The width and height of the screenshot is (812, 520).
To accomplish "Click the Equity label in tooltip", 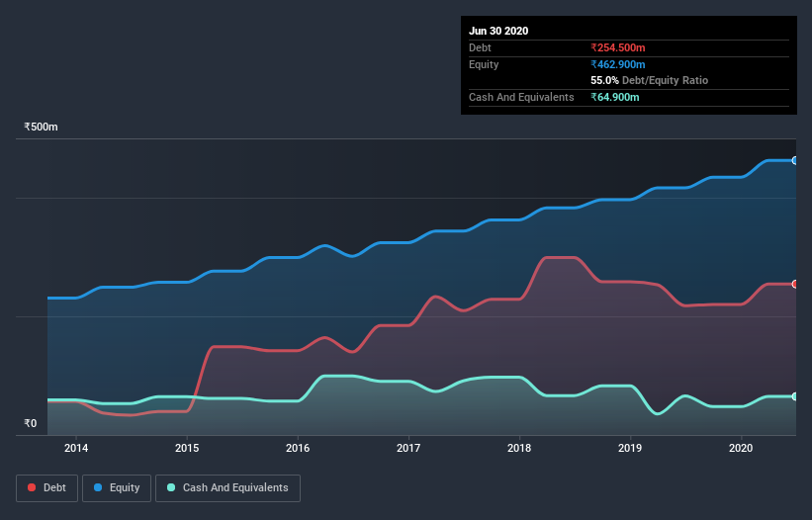I will click(x=484, y=64).
